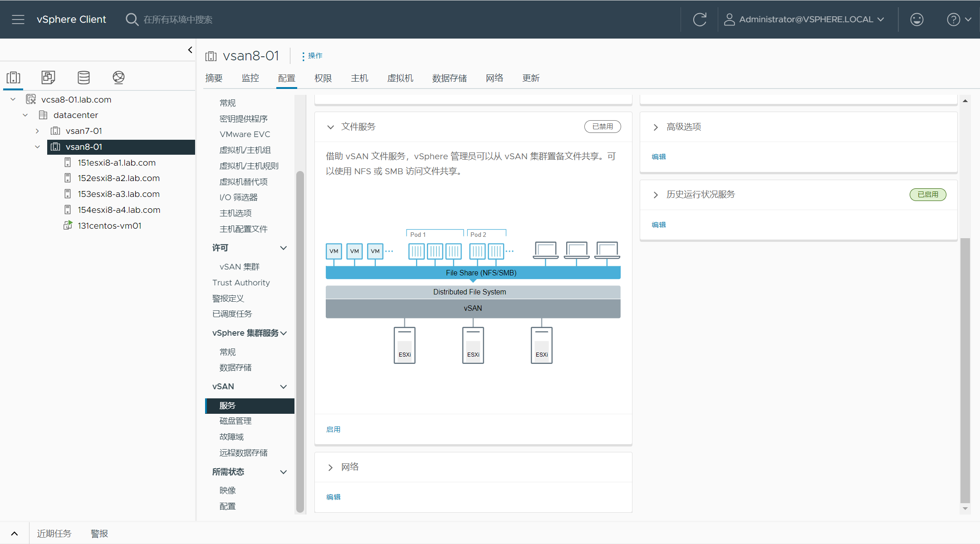Open the 警报 panel tab

(99, 534)
